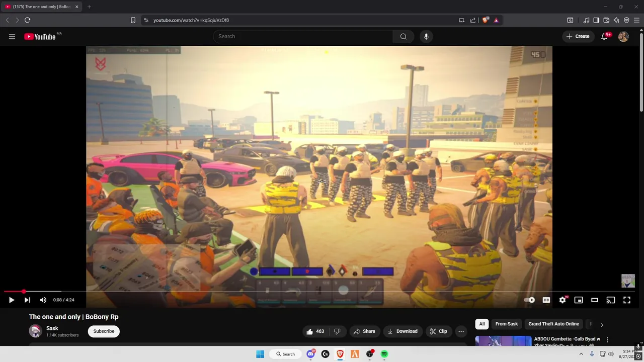Open the Leo AI sparkle icon
This screenshot has height=362, width=644.
616,20
